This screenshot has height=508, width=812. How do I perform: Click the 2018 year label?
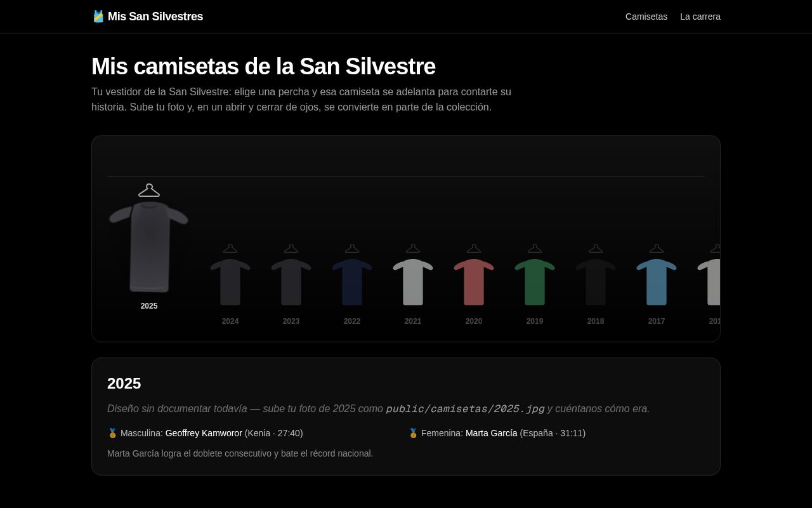596,321
